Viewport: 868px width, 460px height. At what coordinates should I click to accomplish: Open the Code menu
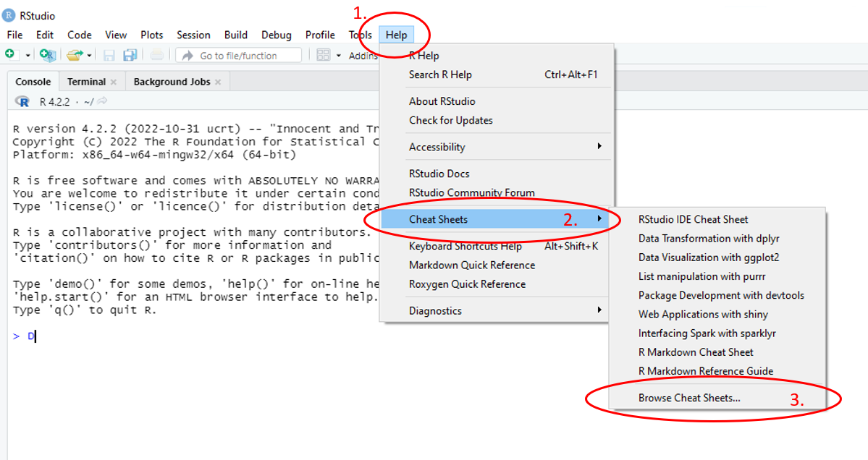(80, 35)
